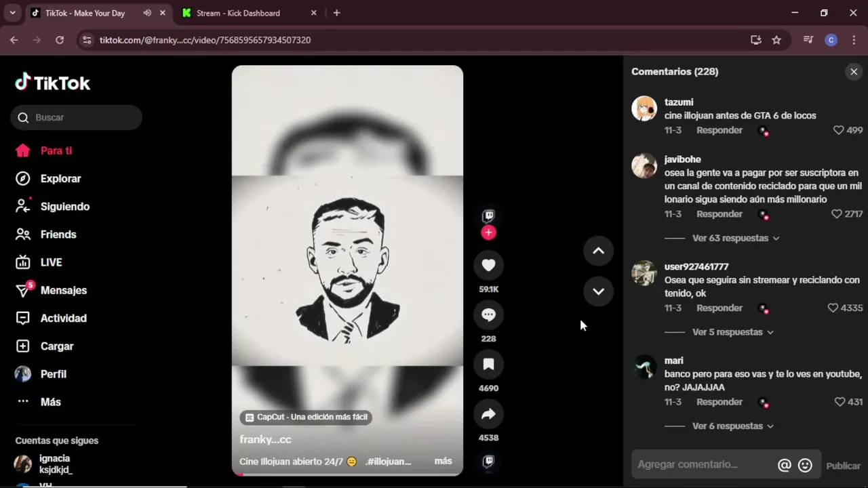Share the video with arrow icon

pyautogui.click(x=488, y=414)
